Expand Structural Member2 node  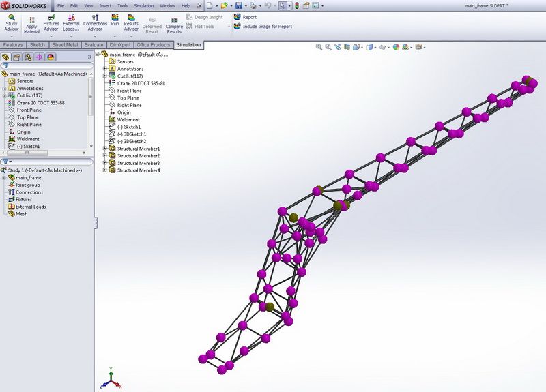105,155
